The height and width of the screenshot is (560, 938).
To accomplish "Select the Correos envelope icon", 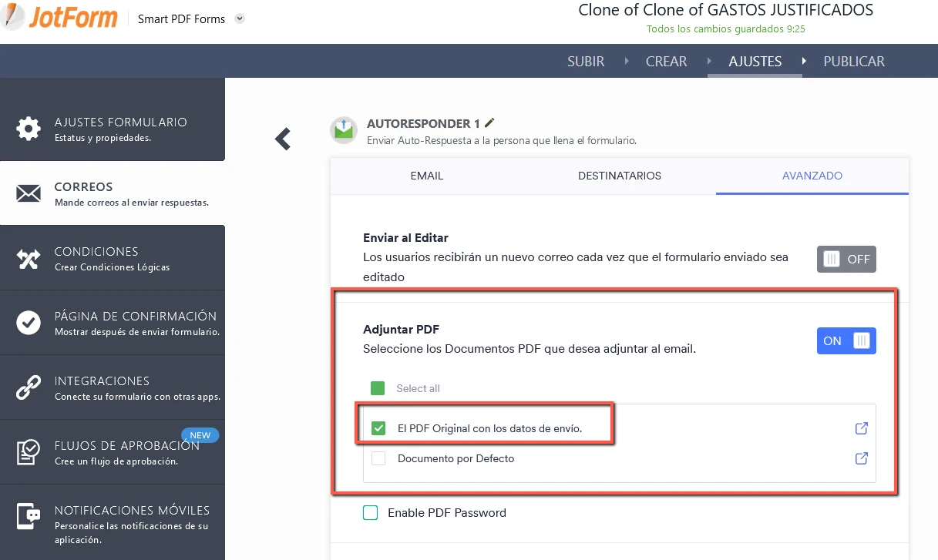I will point(28,193).
